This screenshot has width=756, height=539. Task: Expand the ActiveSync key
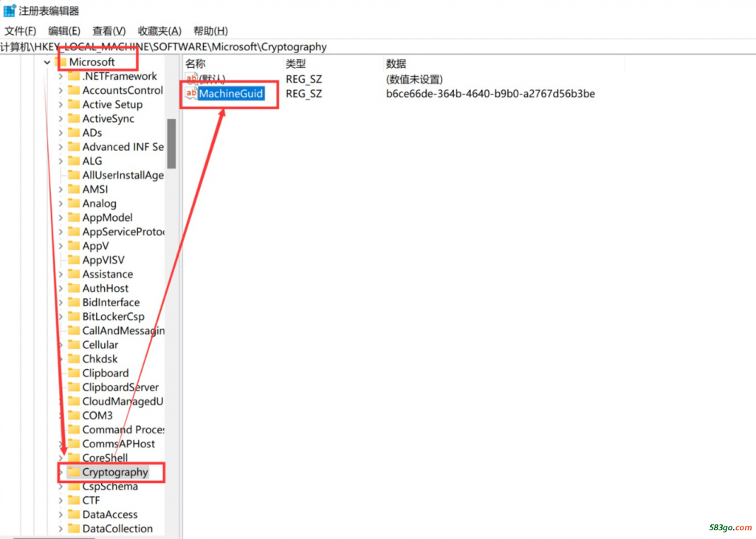coord(61,119)
